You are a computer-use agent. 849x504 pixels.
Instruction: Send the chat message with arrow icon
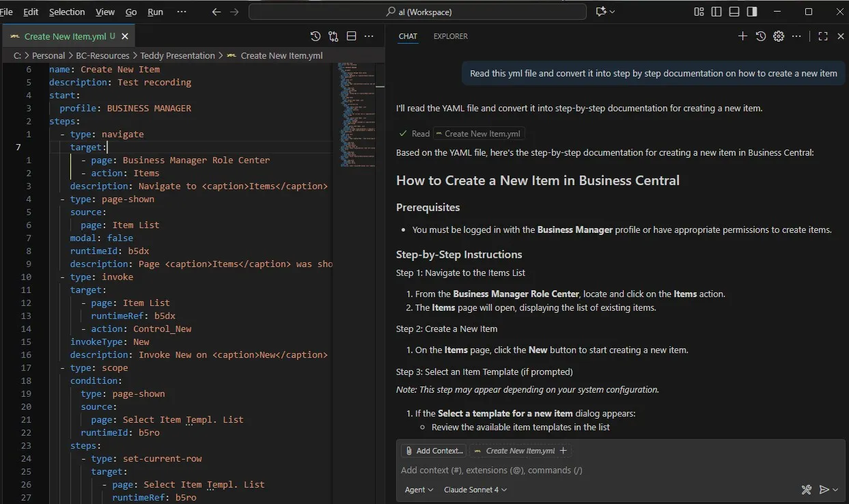point(824,490)
